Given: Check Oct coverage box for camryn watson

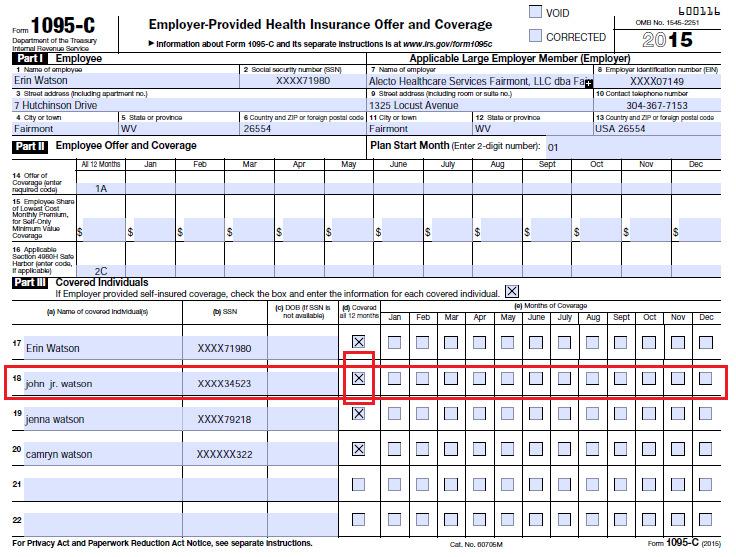Looking at the screenshot, I should (649, 449).
